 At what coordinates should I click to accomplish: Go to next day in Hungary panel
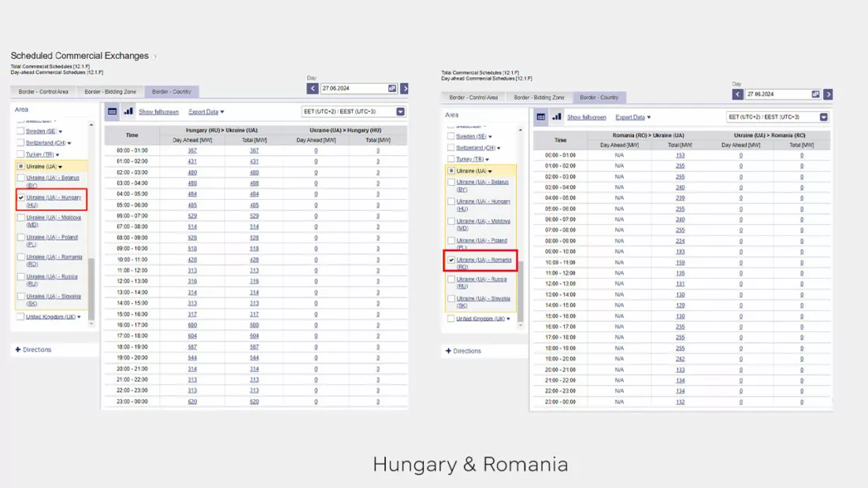tap(405, 88)
